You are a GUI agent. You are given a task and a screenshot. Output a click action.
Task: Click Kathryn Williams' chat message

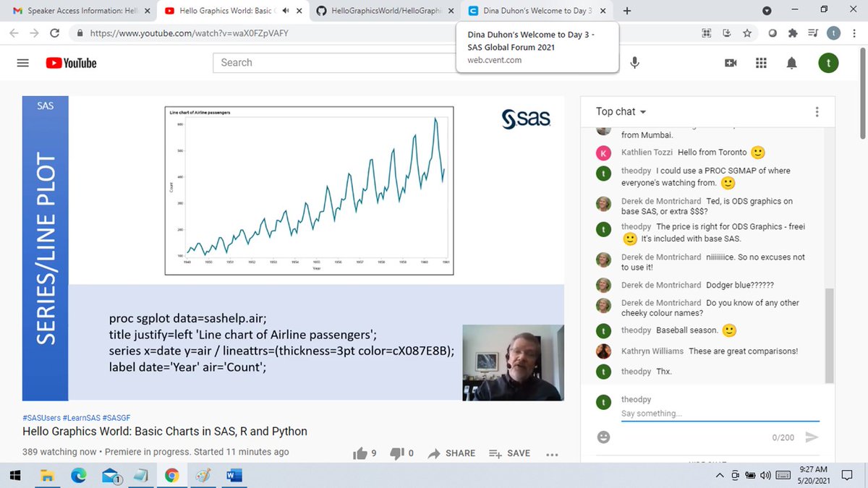coord(744,351)
